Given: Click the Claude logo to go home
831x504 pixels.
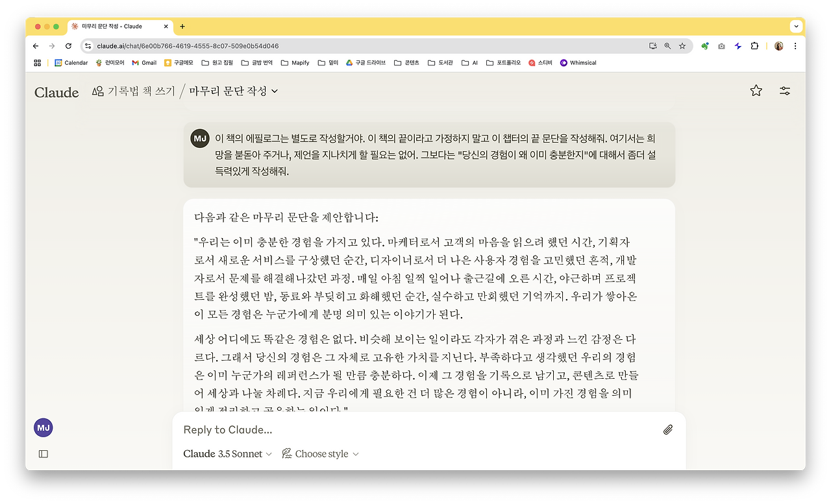Looking at the screenshot, I should click(56, 91).
